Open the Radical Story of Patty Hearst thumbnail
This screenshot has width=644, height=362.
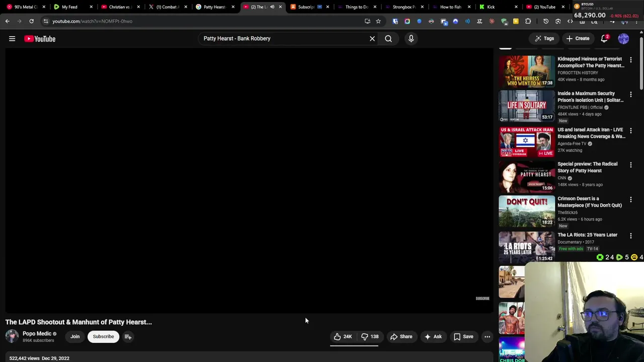click(527, 176)
